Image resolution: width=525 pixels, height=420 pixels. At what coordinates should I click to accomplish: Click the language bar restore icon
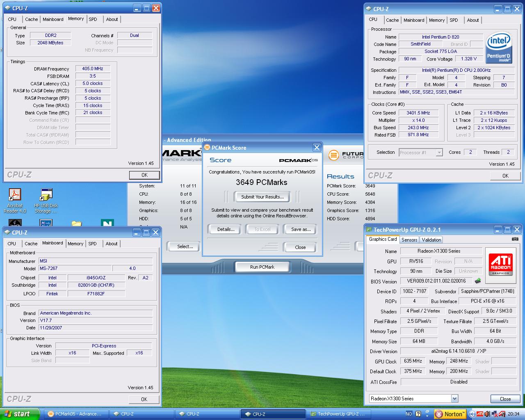click(427, 411)
